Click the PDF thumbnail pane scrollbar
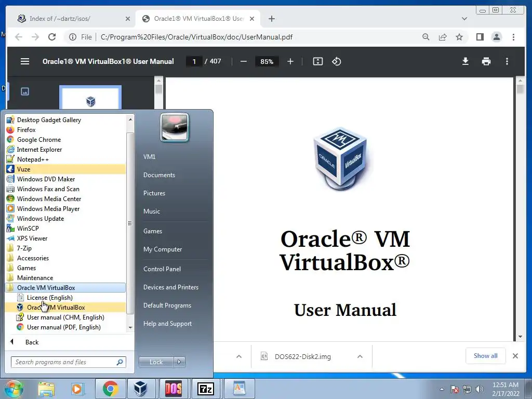This screenshot has height=399, width=532. tap(158, 89)
